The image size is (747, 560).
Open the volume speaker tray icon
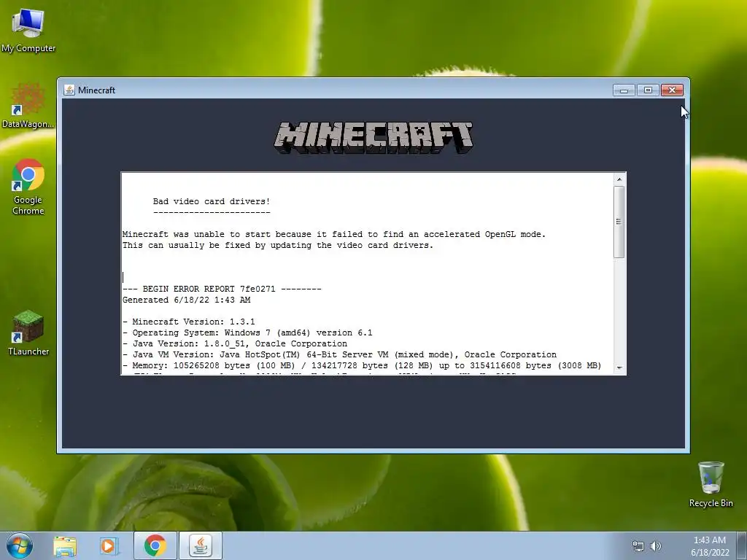656,546
